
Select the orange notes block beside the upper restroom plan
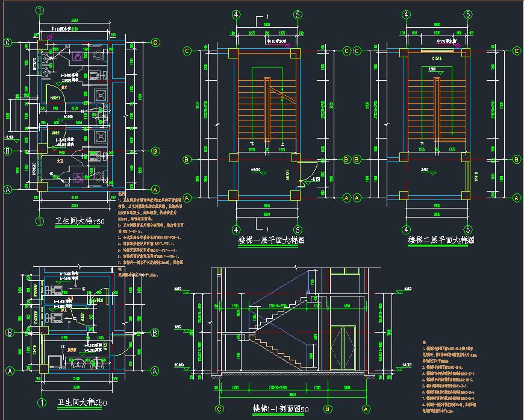tap(151, 235)
